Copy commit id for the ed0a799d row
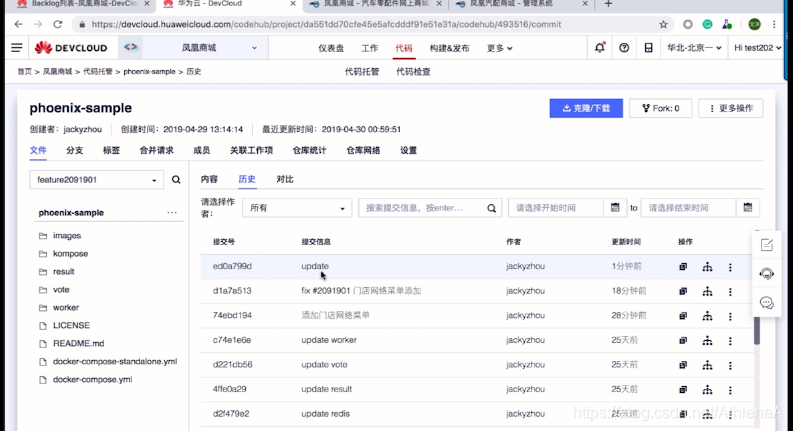 coord(683,267)
